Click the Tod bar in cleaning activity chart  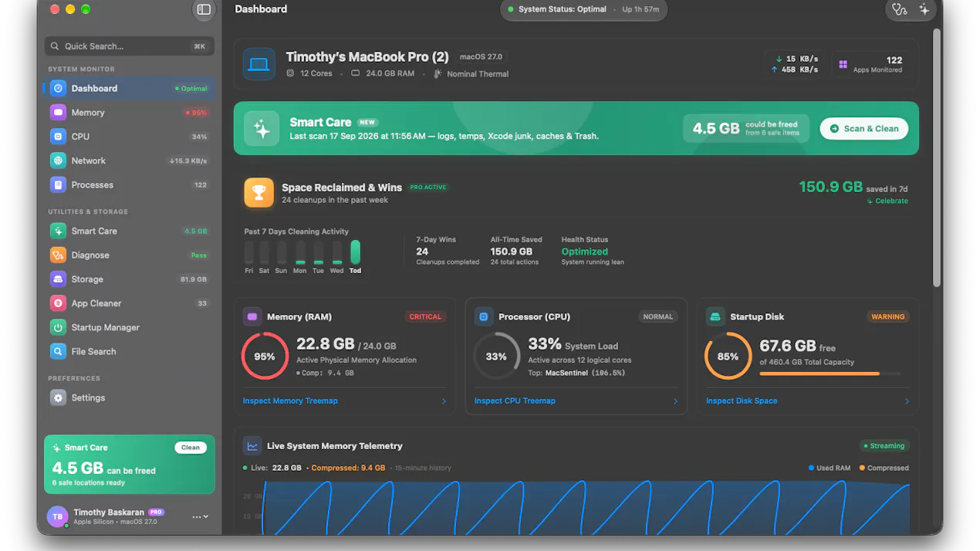click(356, 252)
